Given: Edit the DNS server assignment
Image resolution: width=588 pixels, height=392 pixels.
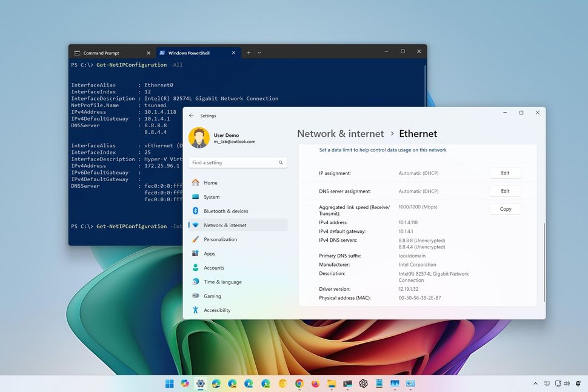Looking at the screenshot, I should pos(505,191).
